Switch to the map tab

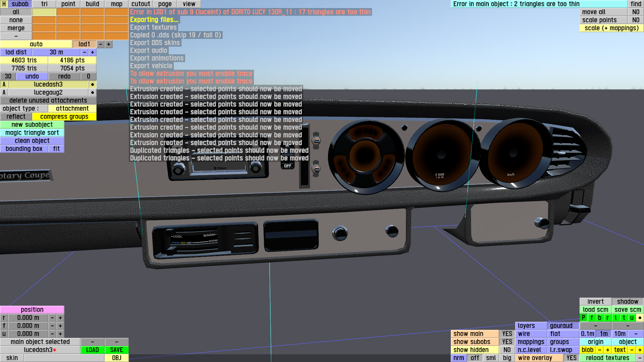116,4
